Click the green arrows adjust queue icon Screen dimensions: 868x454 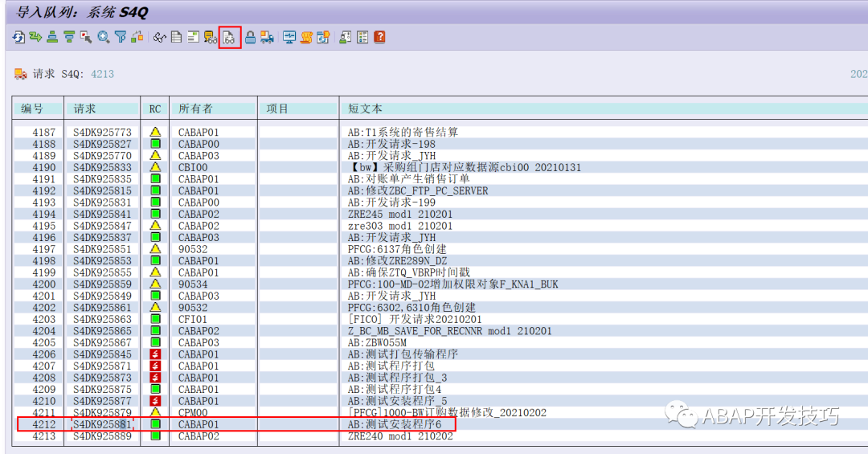(x=35, y=37)
